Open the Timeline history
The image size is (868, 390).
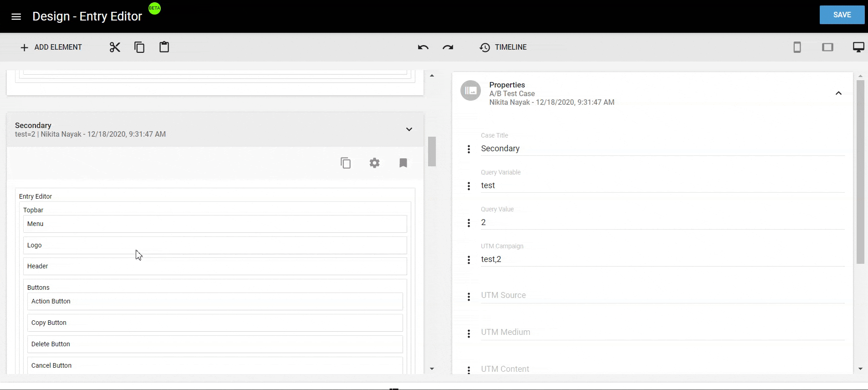point(503,47)
